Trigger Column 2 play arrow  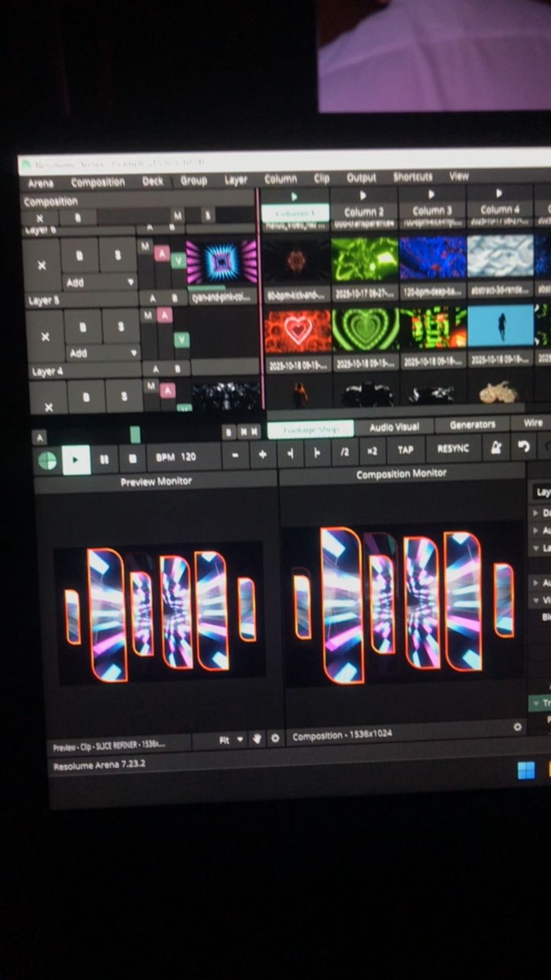pyautogui.click(x=363, y=195)
